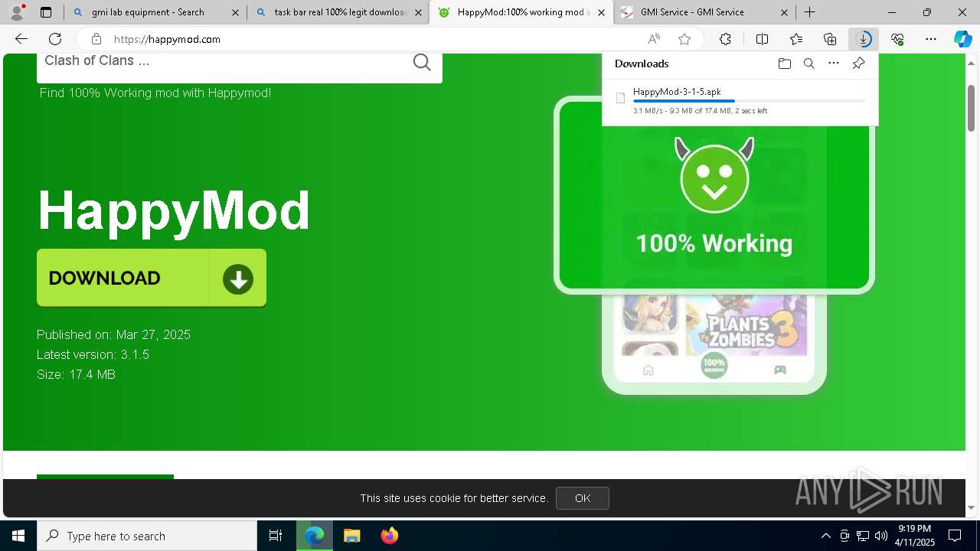Click the 'Latest version: 3.1.5' text
The height and width of the screenshot is (551, 980).
93,354
